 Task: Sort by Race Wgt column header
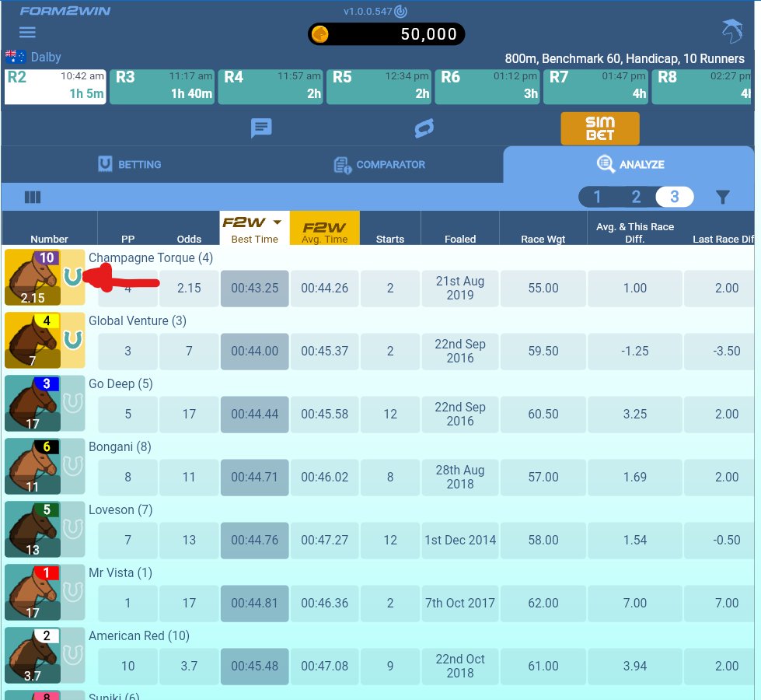coord(543,239)
